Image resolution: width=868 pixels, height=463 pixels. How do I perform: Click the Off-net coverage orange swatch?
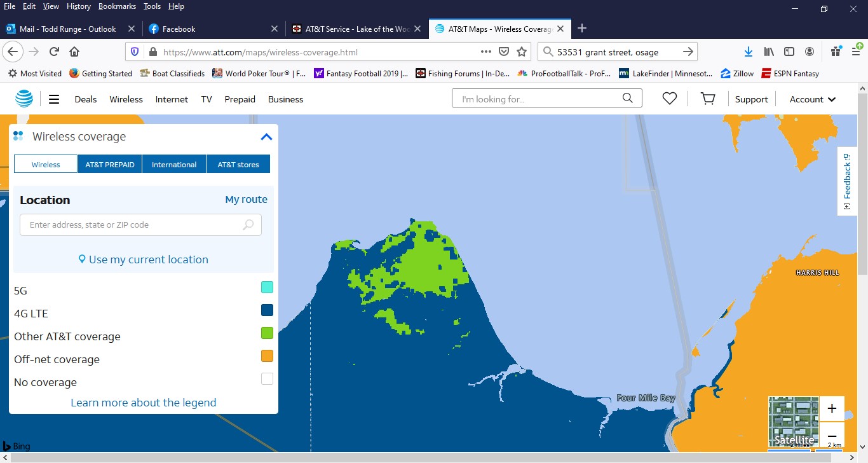click(x=267, y=356)
